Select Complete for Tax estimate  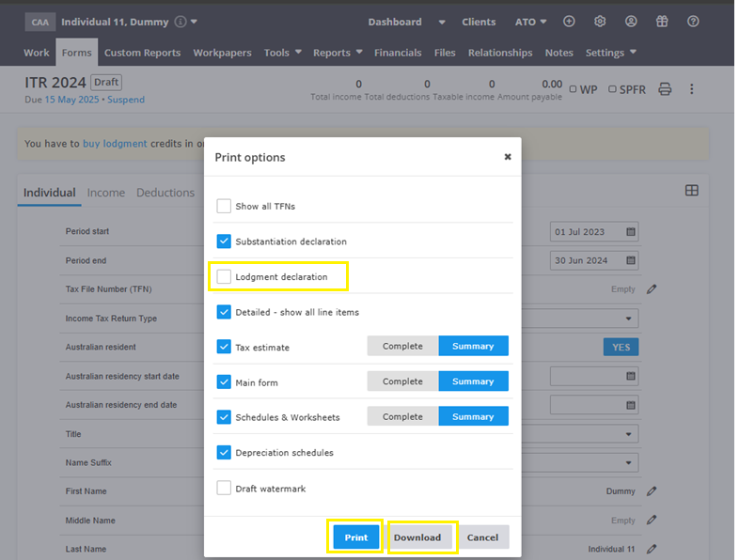pyautogui.click(x=402, y=346)
